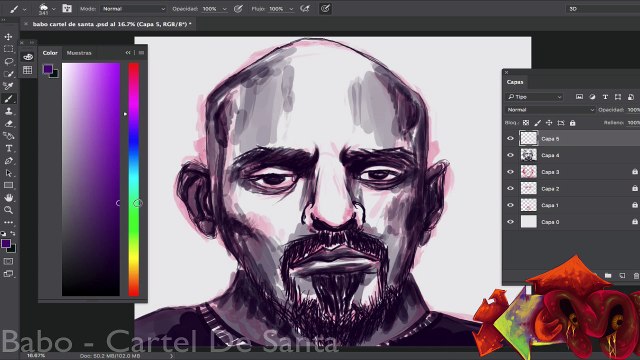
Task: Open the Opacidad 100% dropdown arrow
Action: [224, 9]
